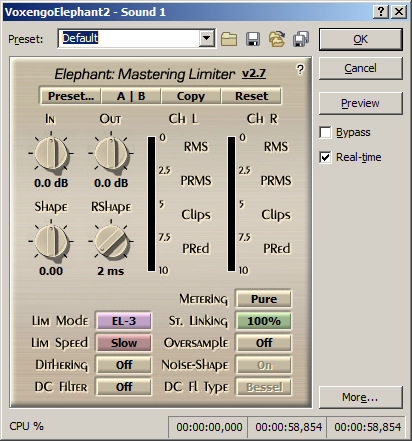Toggle Oversample Off button

click(x=264, y=343)
